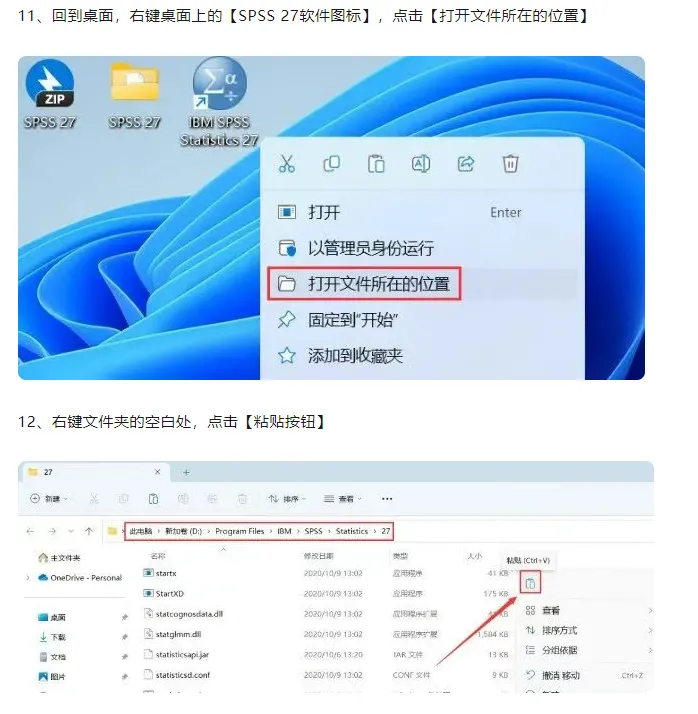Select 打开文件所在的位置 menu entry

click(x=364, y=284)
